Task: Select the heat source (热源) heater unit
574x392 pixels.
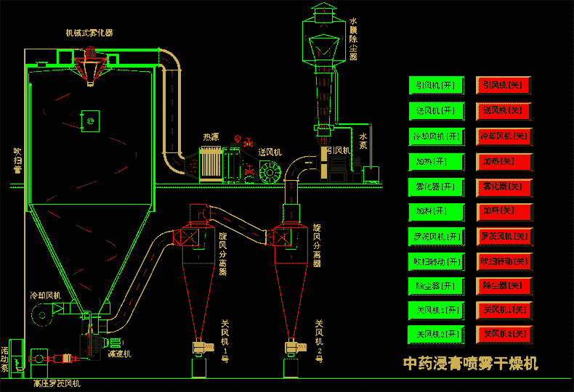Action: point(211,163)
